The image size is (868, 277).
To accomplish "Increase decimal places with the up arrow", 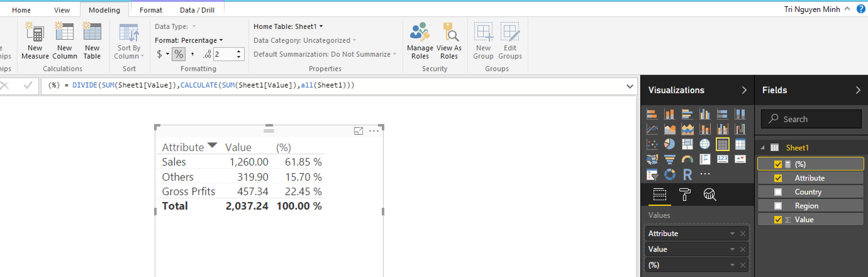I will pos(239,51).
